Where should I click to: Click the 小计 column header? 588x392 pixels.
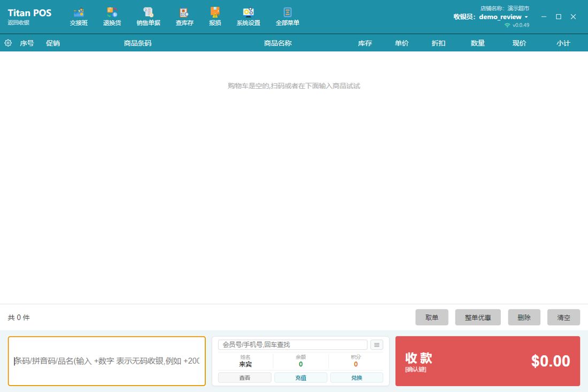[x=563, y=43]
